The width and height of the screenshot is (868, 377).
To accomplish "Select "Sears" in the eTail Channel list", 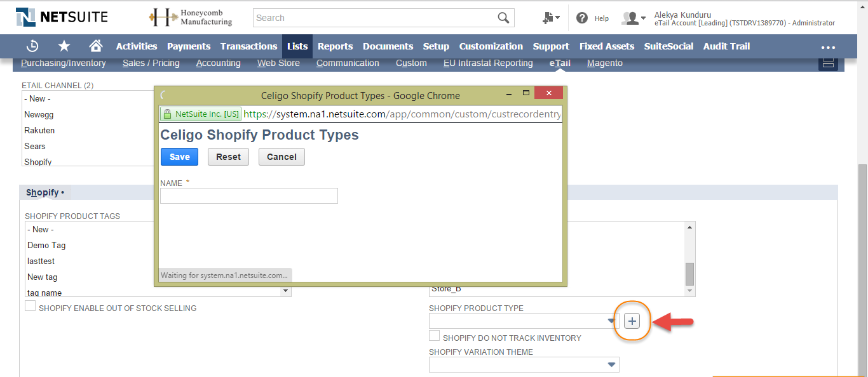I will point(34,147).
